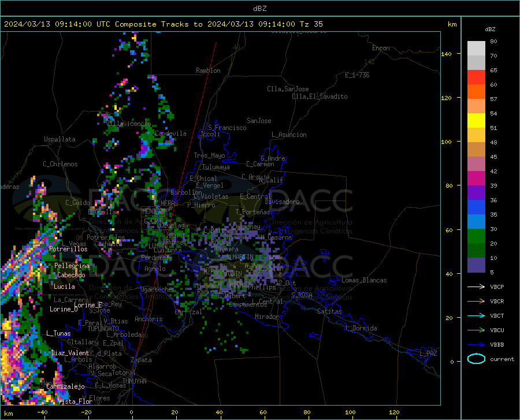Pick the slate 5-10 dBZ swatch
The width and height of the screenshot is (520, 420).
pos(476,265)
